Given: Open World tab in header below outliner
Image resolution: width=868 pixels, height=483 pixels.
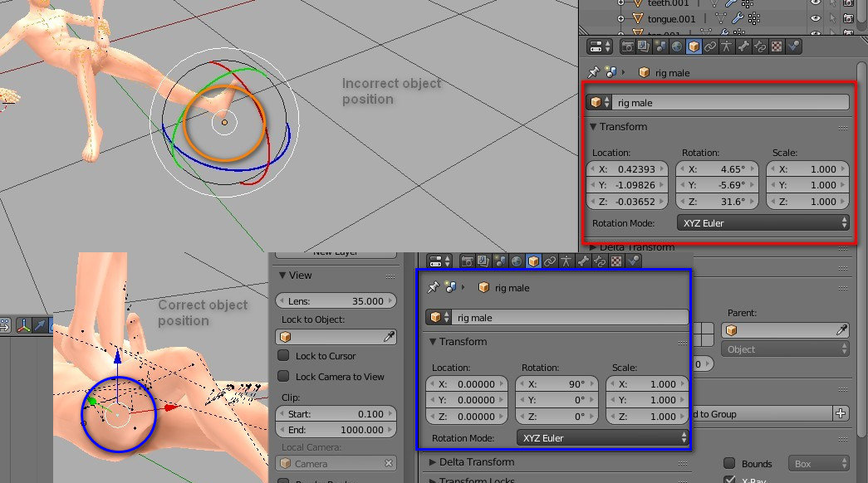Looking at the screenshot, I should pos(676,46).
